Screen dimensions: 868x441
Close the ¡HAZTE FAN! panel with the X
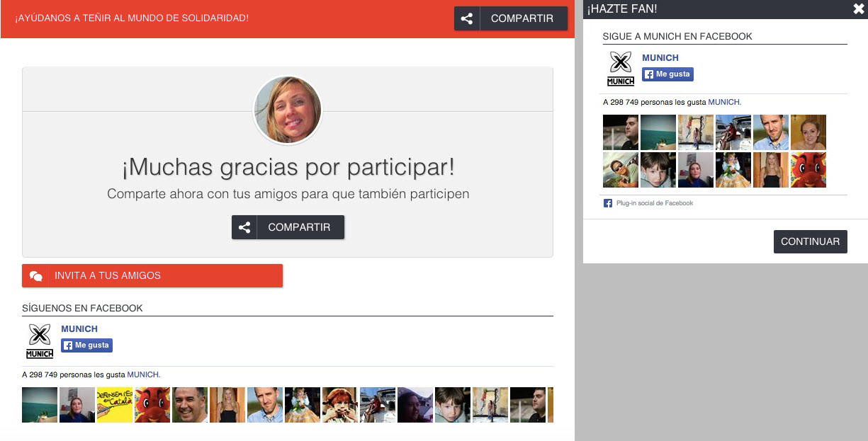click(x=859, y=8)
